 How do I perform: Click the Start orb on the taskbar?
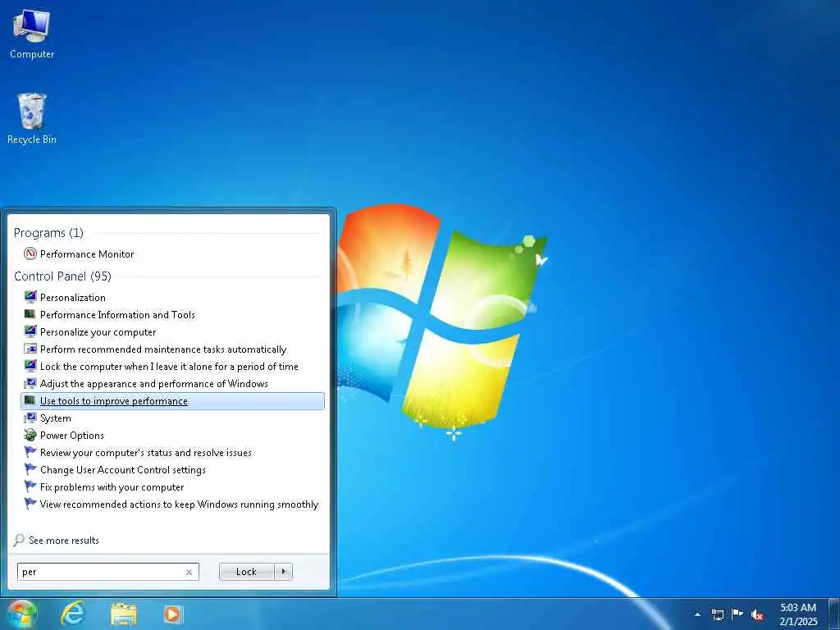pos(22,614)
